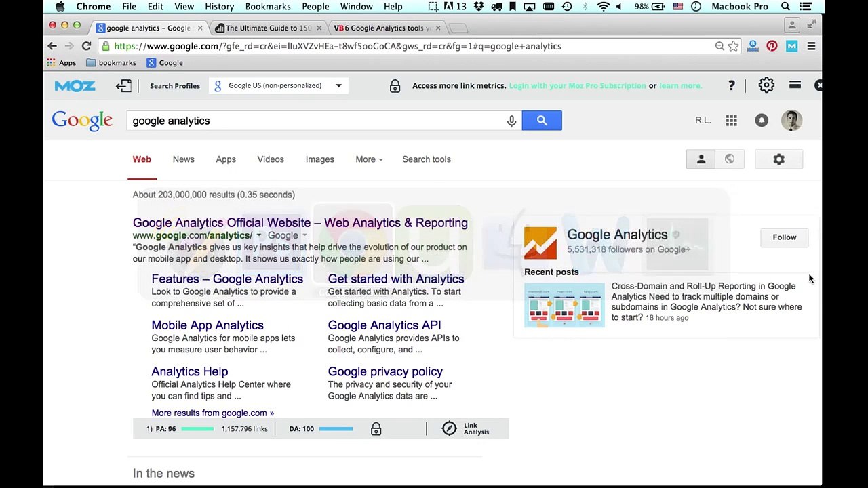Expand the green arrow next to google.com/analytics URL

pyautogui.click(x=259, y=236)
